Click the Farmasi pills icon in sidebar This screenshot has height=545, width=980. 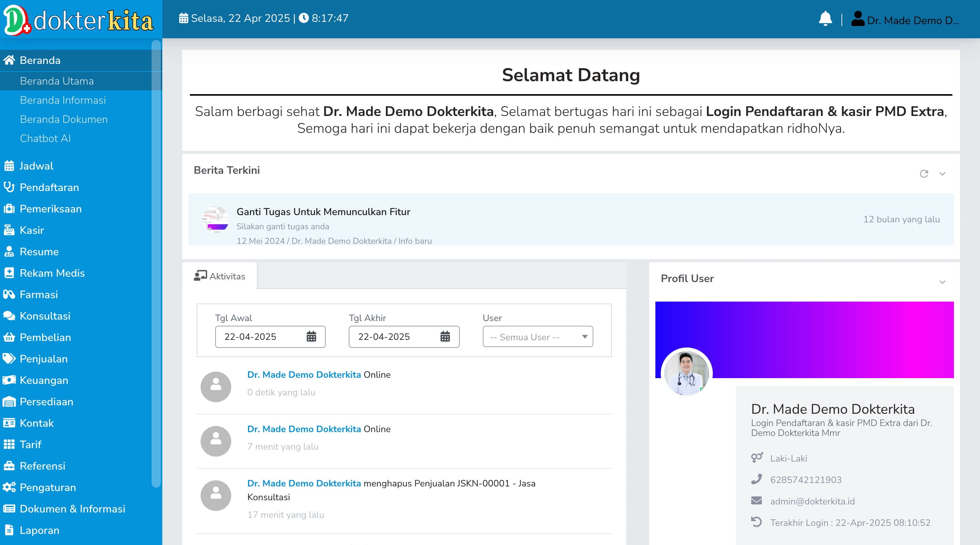(x=9, y=294)
